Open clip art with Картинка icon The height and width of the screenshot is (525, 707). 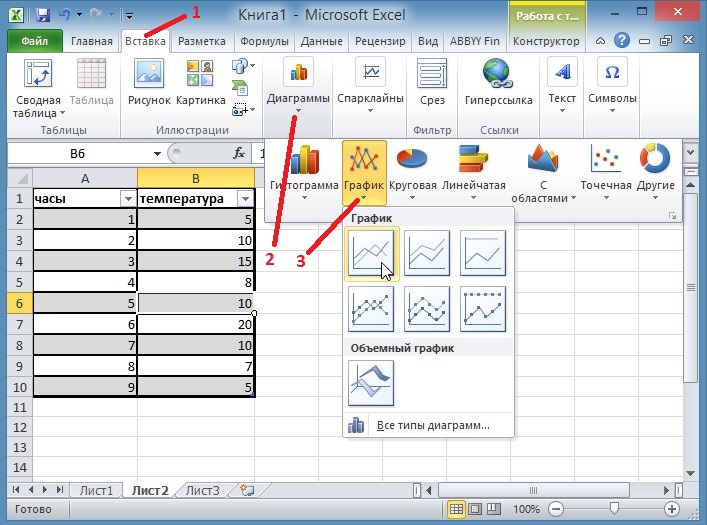200,83
